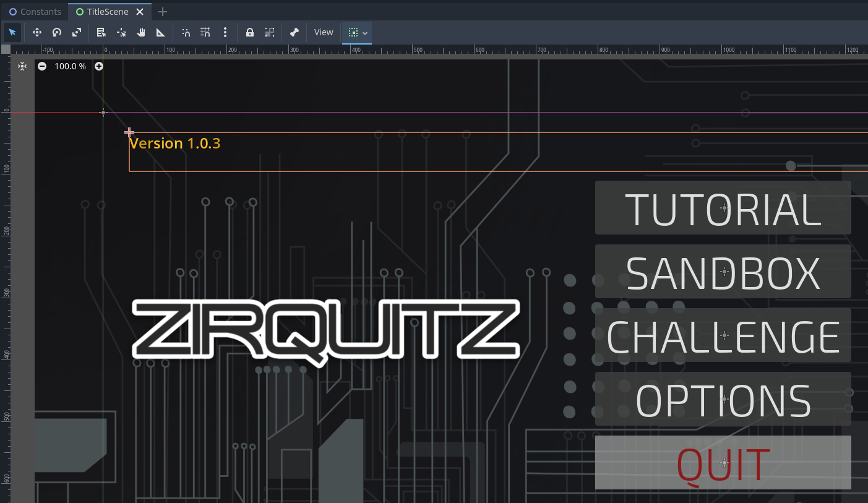Toggle smart snapping magnet
This screenshot has height=503, width=868.
(186, 32)
